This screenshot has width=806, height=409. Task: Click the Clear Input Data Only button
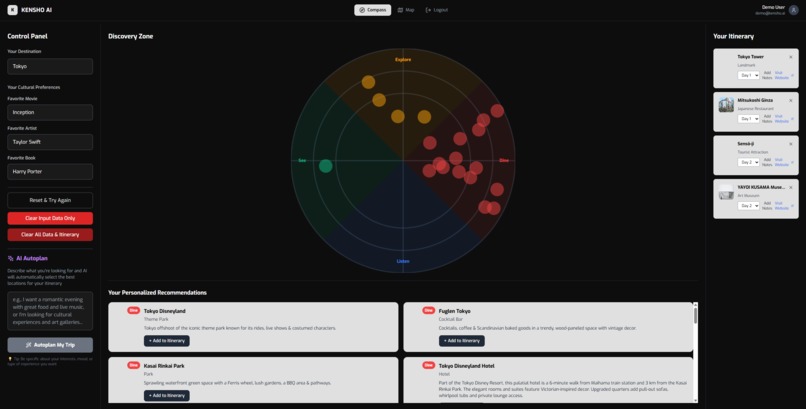50,218
